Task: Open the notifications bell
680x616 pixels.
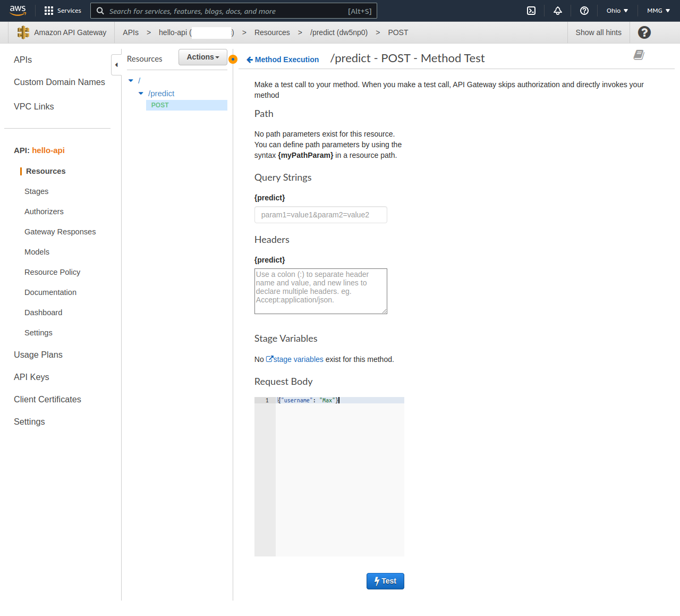Action: click(x=558, y=11)
